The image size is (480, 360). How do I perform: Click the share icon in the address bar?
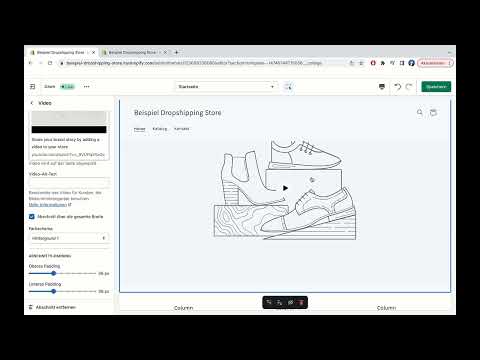(x=351, y=63)
